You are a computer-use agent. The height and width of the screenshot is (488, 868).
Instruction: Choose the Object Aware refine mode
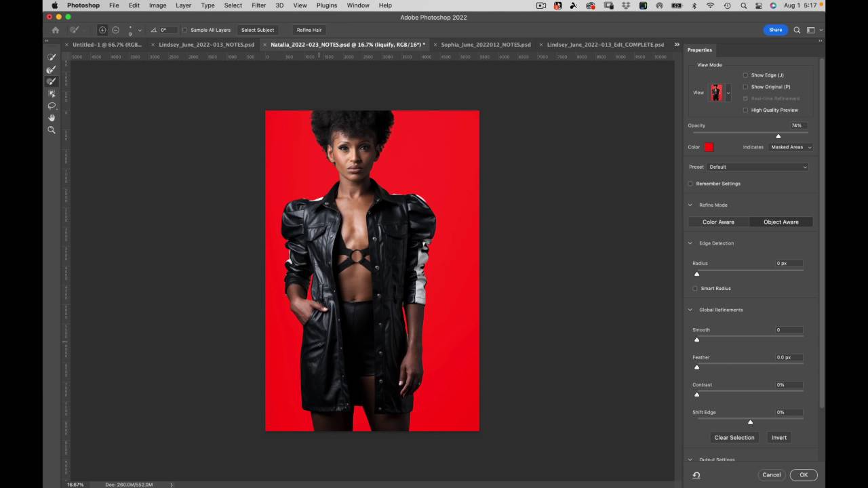781,222
